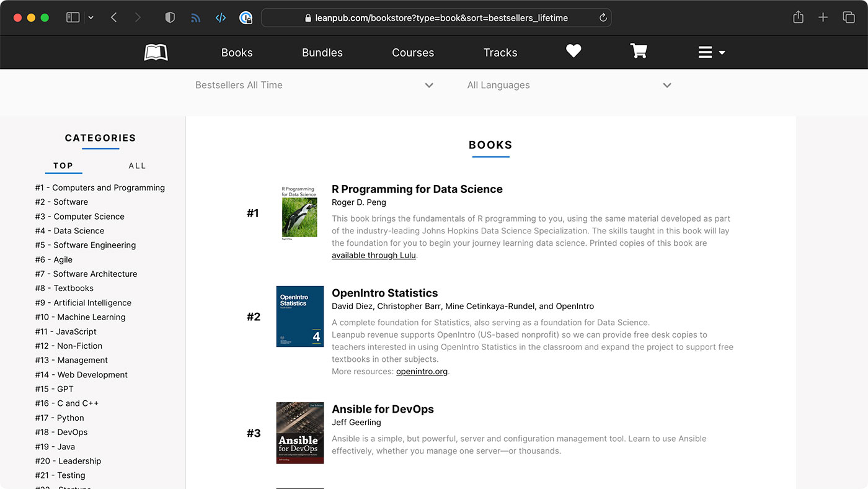Click the Leanpub open book logo
The width and height of the screenshot is (868, 489).
[x=156, y=53]
